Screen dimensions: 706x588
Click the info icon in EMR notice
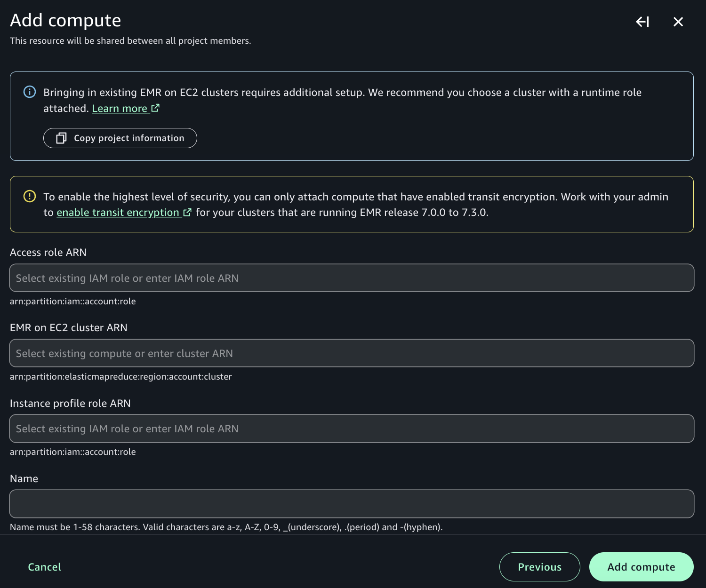click(x=30, y=92)
